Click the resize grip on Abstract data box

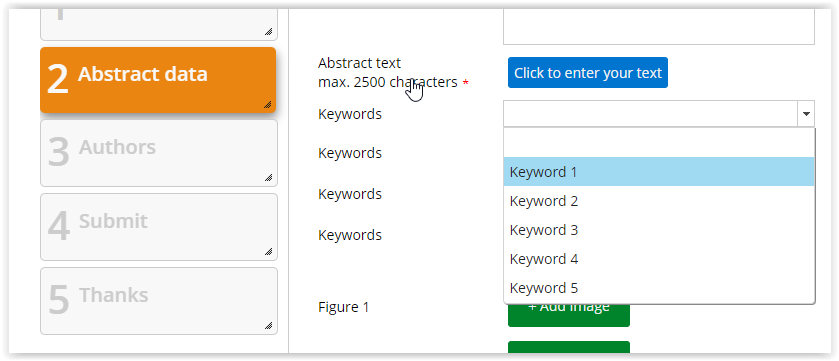pos(269,105)
